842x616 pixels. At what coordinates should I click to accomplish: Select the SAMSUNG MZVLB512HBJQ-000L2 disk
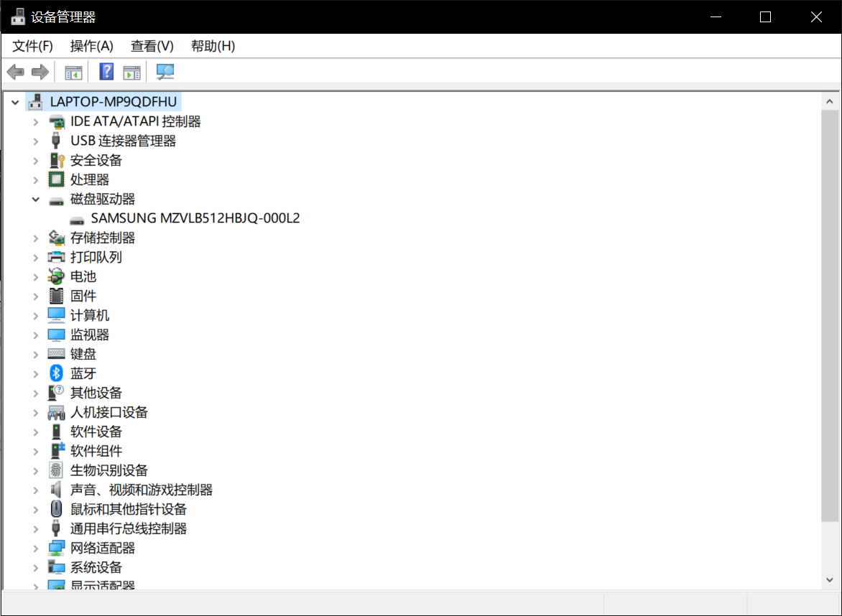195,218
